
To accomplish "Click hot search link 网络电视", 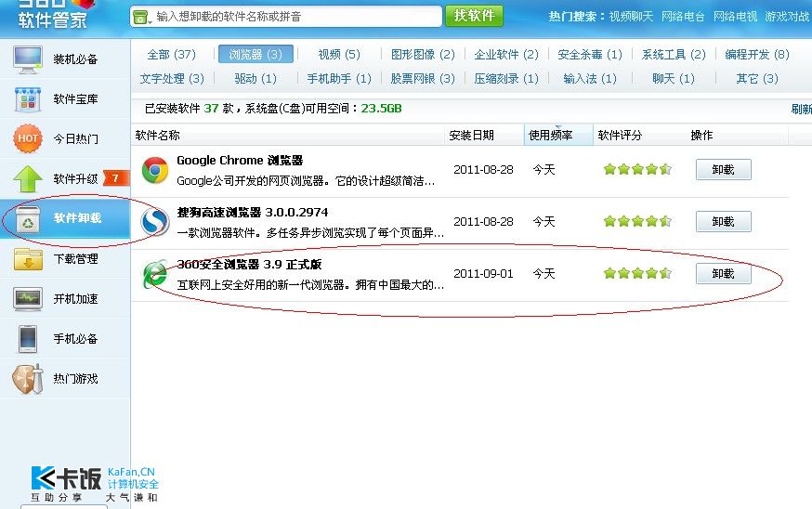I will (736, 17).
